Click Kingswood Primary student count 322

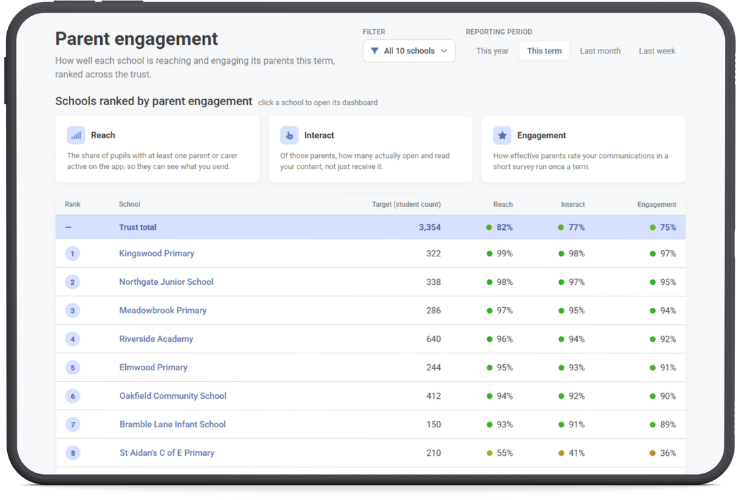pos(433,254)
